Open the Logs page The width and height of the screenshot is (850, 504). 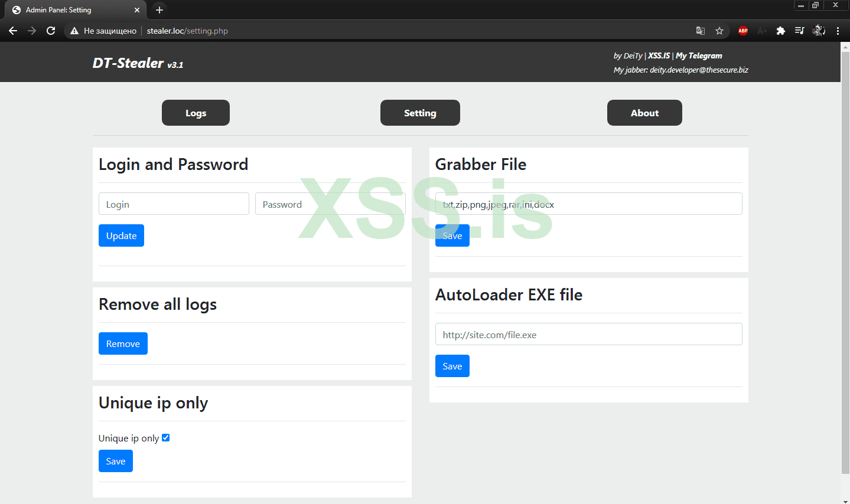(196, 113)
